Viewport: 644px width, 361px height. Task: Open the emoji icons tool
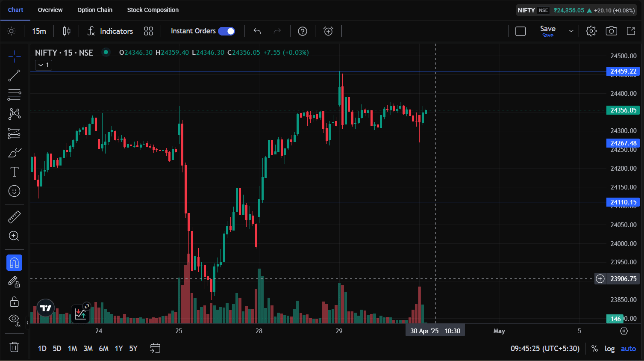tap(14, 191)
